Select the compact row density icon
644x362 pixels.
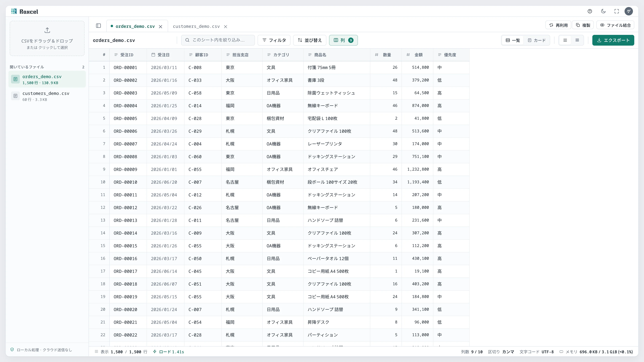[x=577, y=40]
